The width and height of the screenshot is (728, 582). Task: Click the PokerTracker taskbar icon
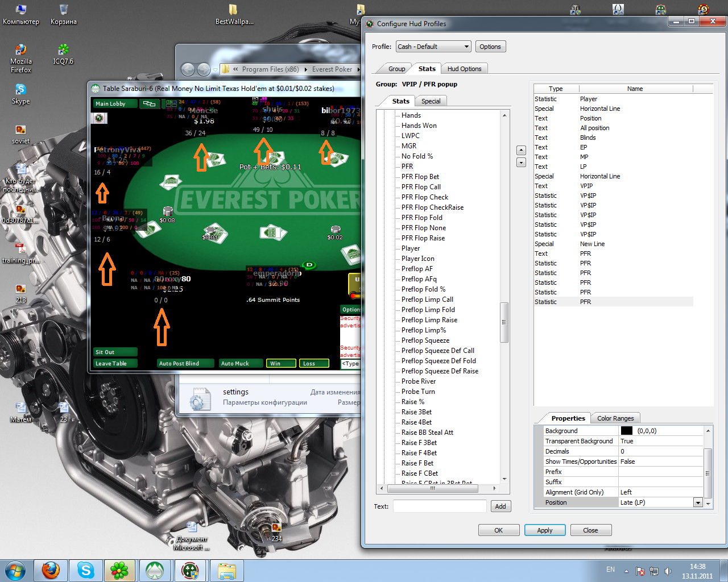(x=190, y=570)
